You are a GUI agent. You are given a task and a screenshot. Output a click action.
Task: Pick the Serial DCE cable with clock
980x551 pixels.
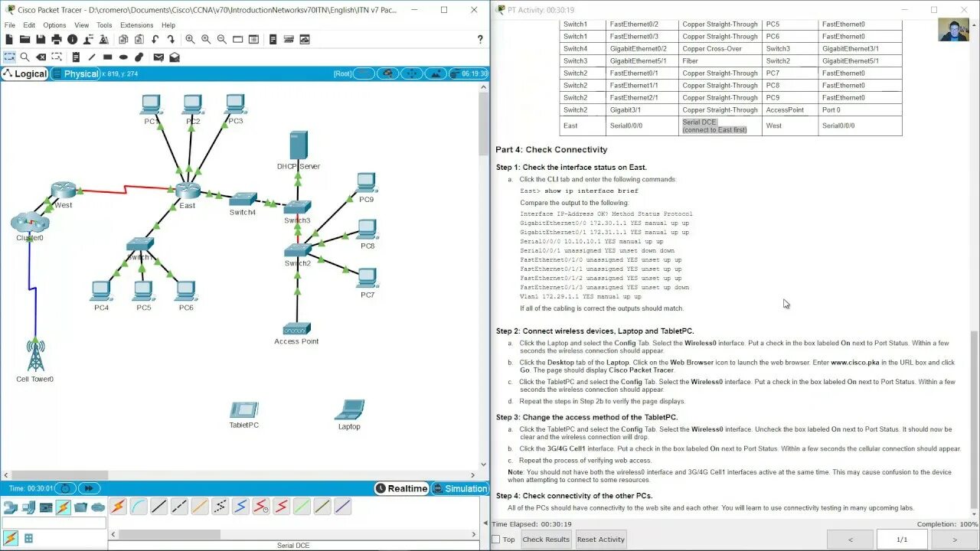pos(261,506)
